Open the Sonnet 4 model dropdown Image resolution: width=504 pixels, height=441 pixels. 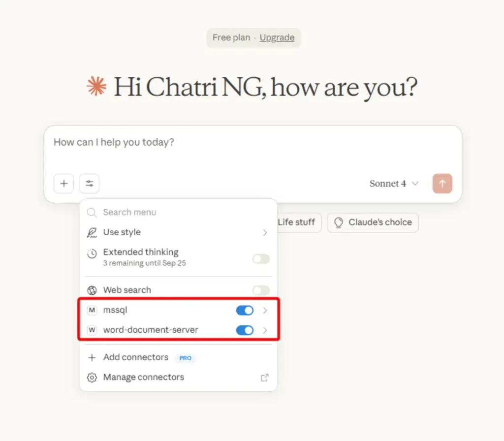click(394, 184)
